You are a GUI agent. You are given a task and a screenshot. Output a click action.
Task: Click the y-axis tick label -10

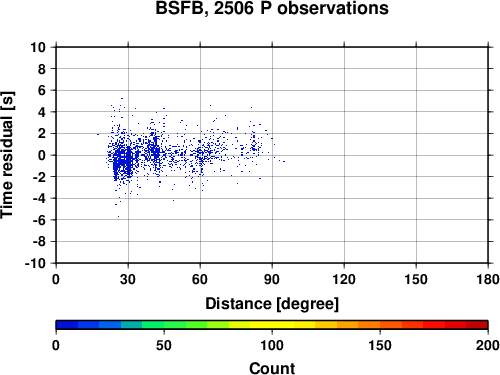tap(35, 263)
